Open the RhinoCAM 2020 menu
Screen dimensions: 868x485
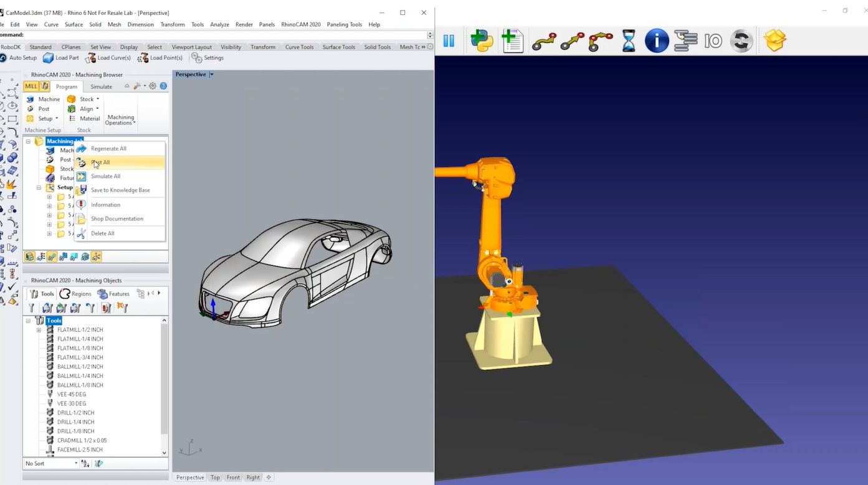tap(300, 24)
